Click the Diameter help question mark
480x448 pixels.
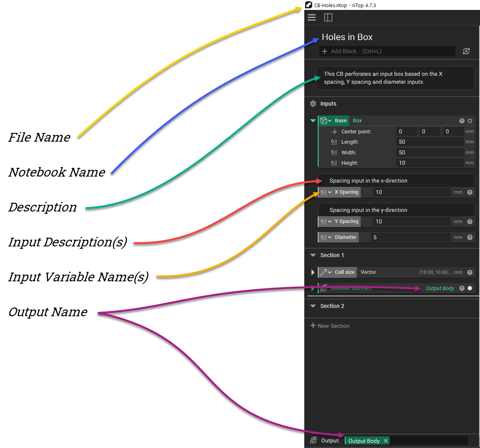click(x=470, y=237)
